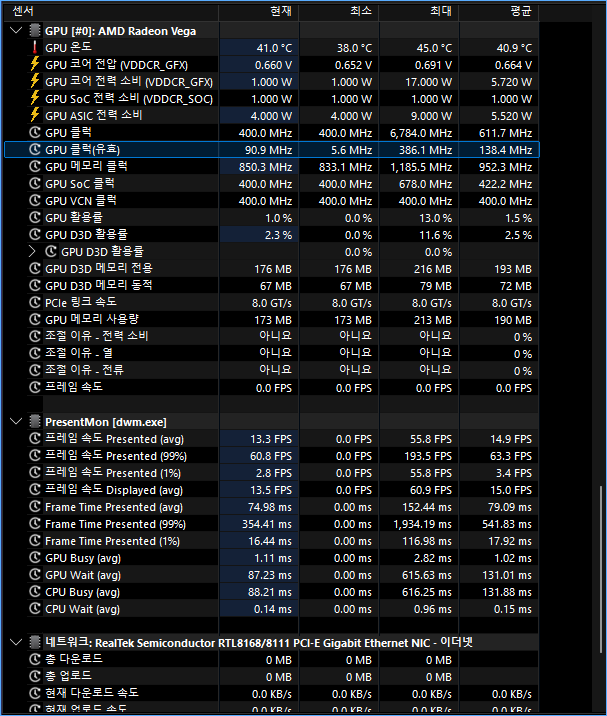Select the 프레임 속도 Presented (avg) row

coord(271,439)
